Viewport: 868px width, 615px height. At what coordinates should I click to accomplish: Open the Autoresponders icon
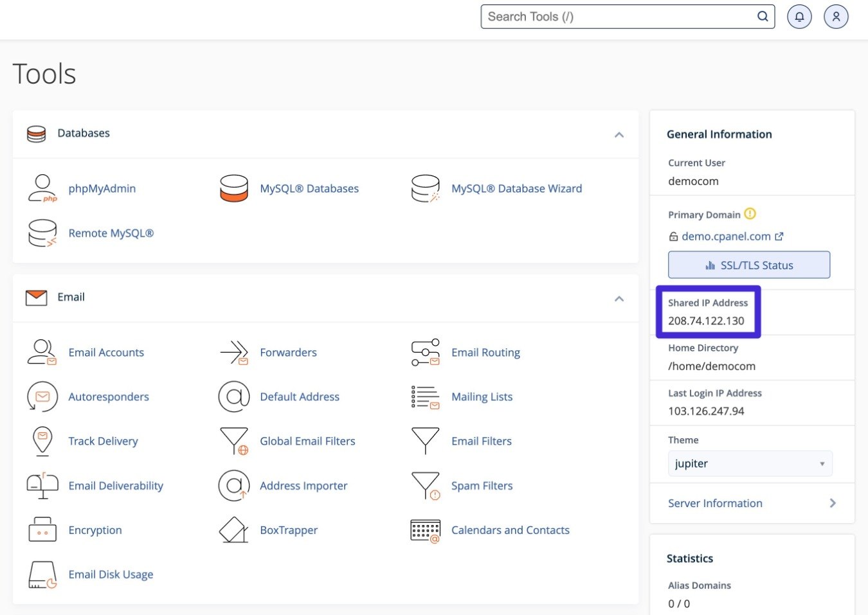coord(42,397)
